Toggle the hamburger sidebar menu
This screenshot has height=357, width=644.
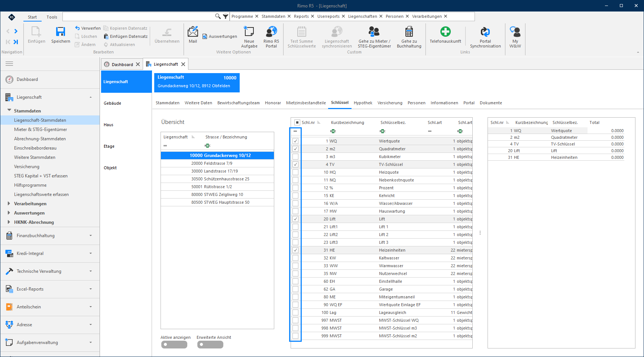tap(9, 64)
